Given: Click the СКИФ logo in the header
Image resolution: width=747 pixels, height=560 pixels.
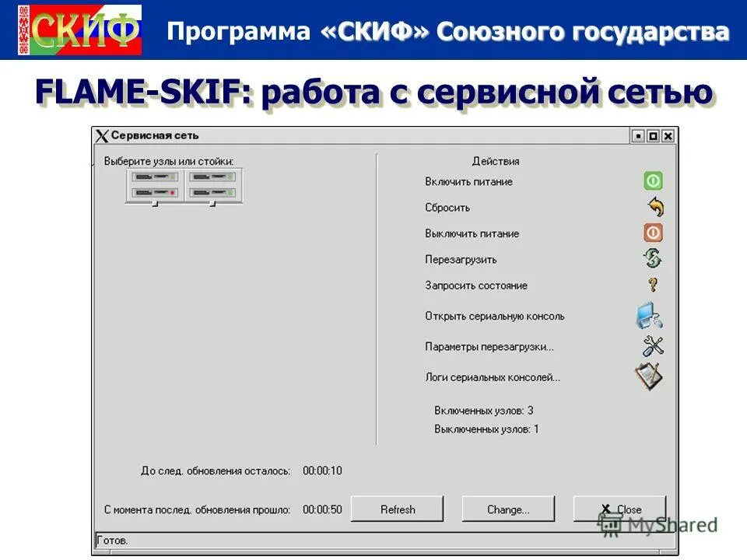Looking at the screenshot, I should 79,30.
